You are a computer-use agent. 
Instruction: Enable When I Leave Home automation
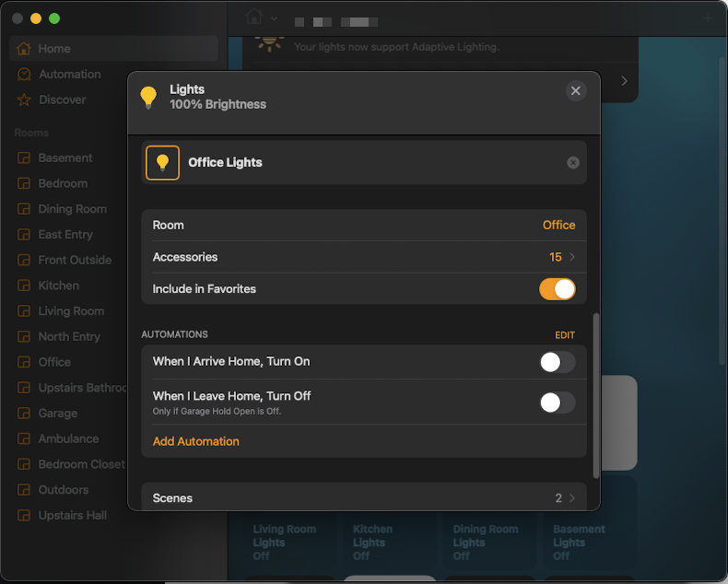(557, 403)
